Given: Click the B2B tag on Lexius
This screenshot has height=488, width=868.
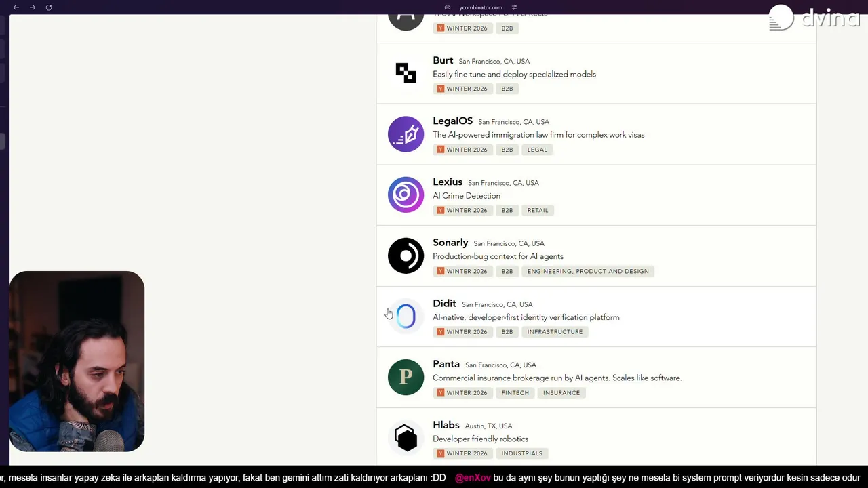Looking at the screenshot, I should point(507,210).
